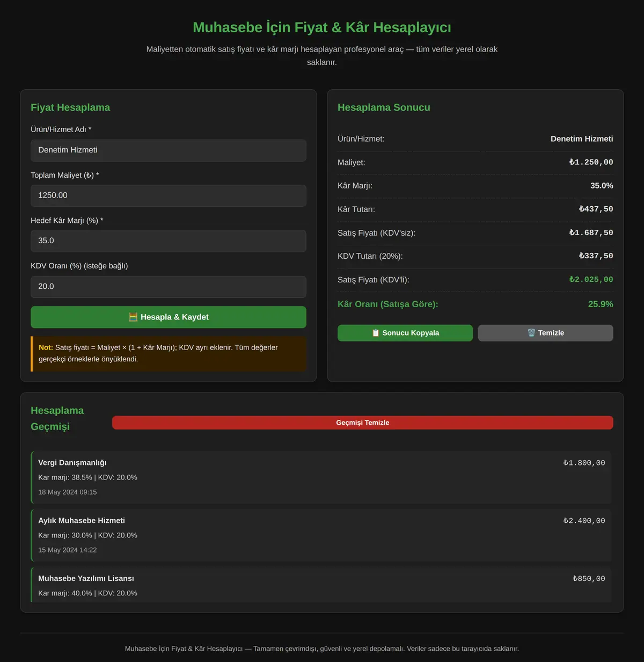Click the ₺1.800,00 history amount
The height and width of the screenshot is (662, 644).
pyautogui.click(x=584, y=463)
